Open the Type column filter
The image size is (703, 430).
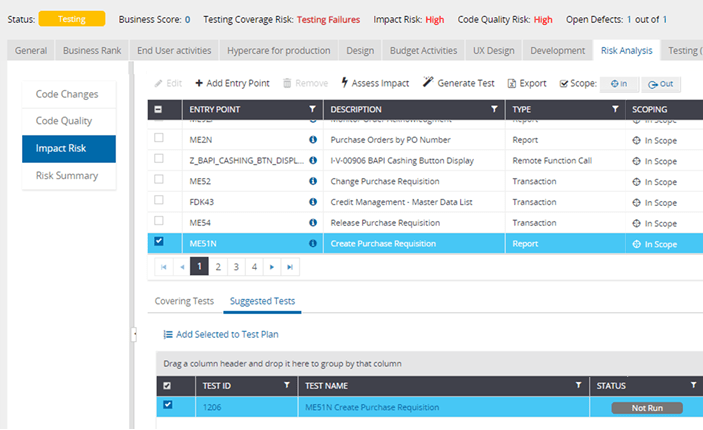(x=615, y=109)
